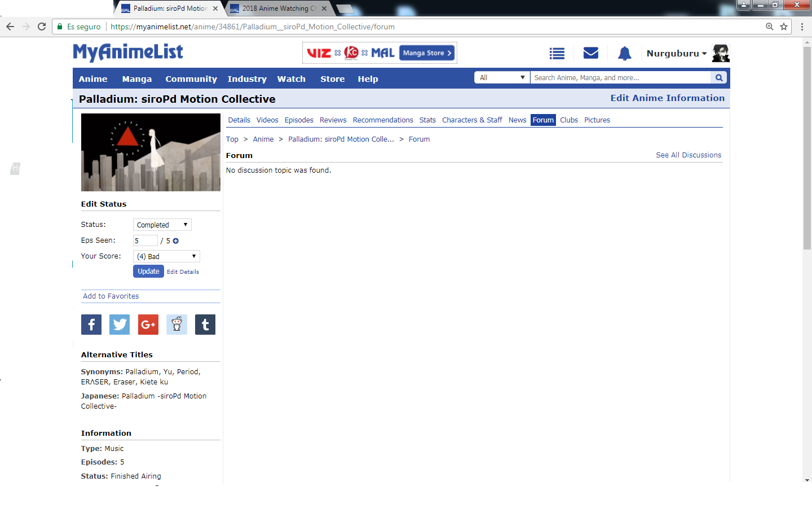The image size is (812, 508).
Task: Click the browser forward arrow
Action: tap(26, 27)
